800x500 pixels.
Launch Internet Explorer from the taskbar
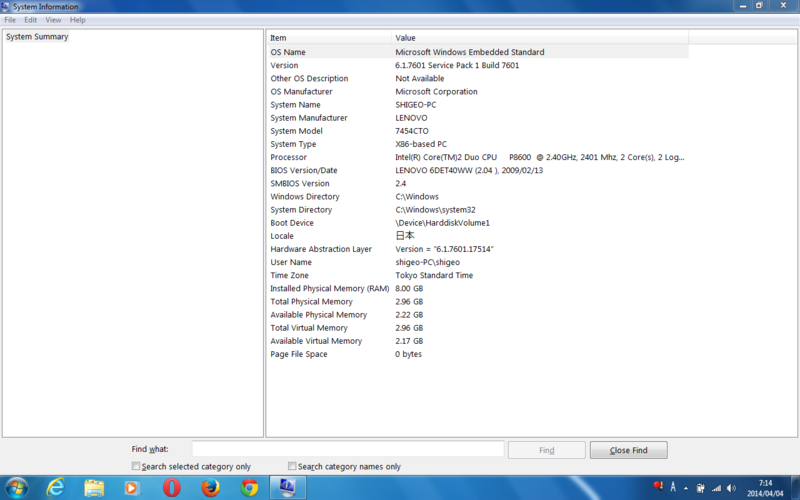tap(55, 488)
